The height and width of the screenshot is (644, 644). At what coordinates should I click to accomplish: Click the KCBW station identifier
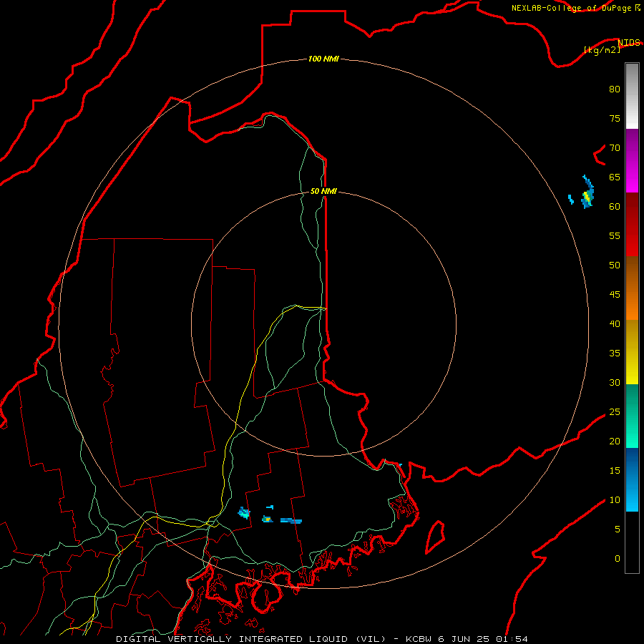[419, 639]
